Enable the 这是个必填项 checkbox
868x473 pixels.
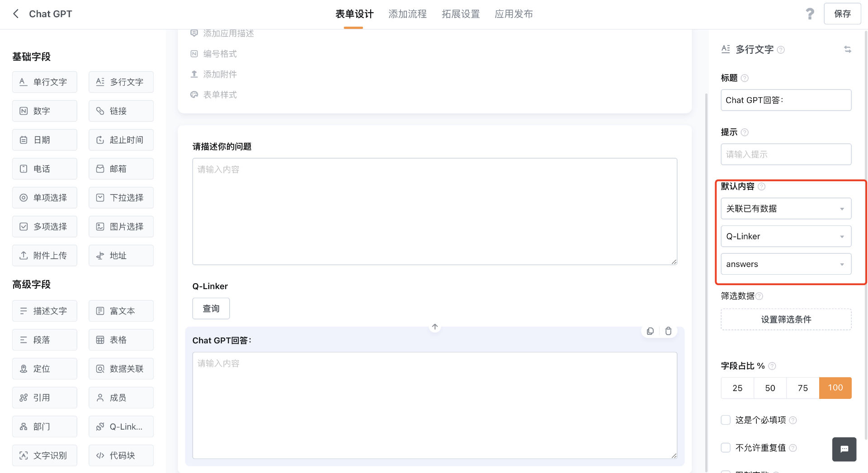pyautogui.click(x=726, y=420)
